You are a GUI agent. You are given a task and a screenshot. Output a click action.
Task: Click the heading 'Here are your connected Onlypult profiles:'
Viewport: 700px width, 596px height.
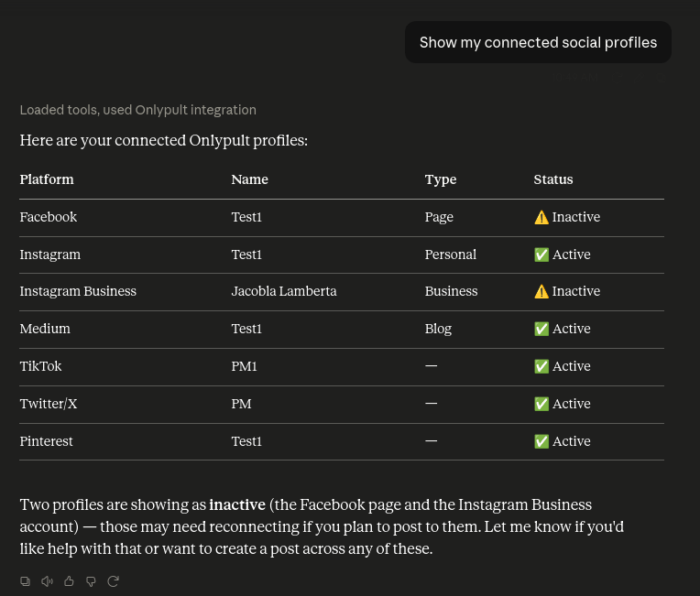click(163, 140)
